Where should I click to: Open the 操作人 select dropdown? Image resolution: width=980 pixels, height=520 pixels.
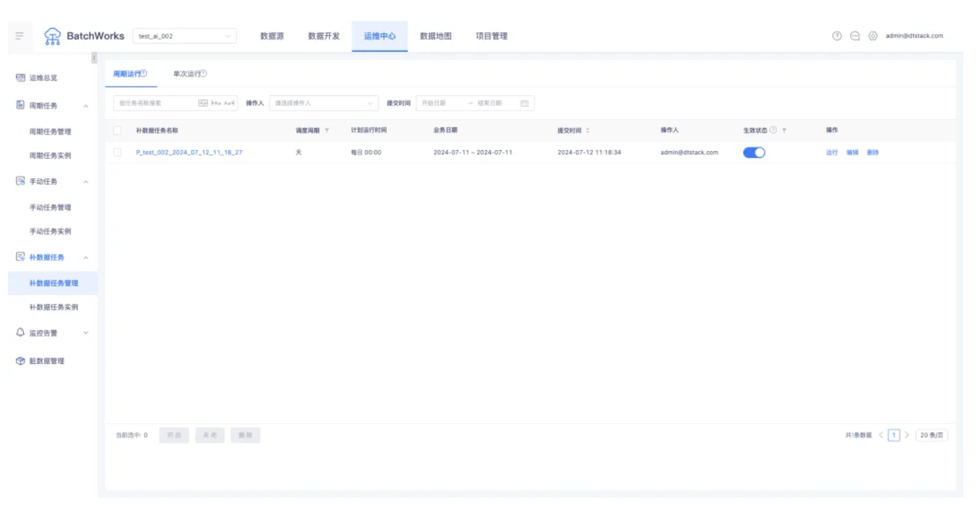[x=324, y=103]
